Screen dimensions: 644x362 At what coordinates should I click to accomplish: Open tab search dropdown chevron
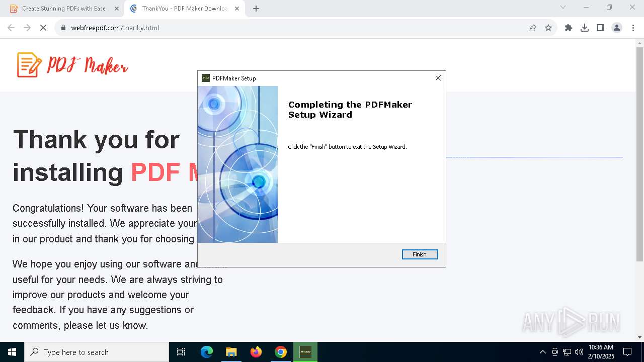563,7
